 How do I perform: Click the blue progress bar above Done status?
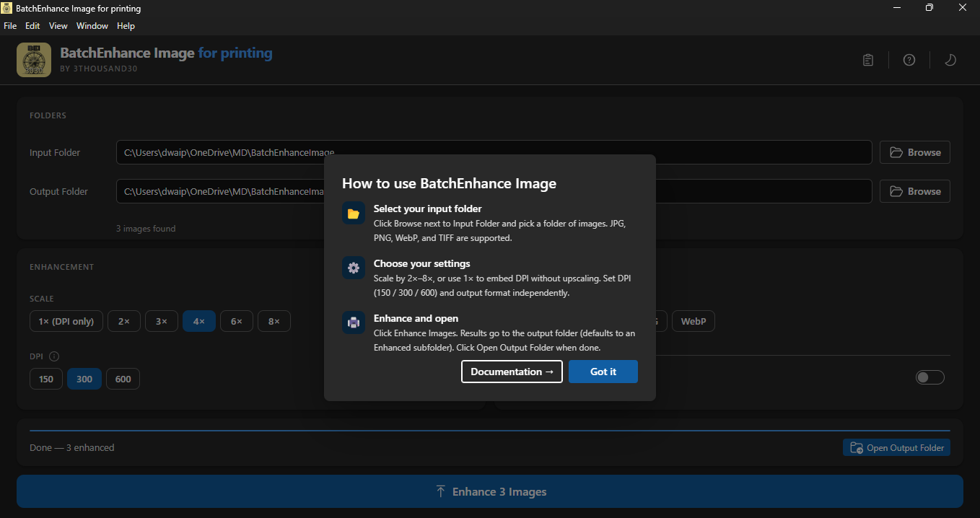click(x=490, y=431)
